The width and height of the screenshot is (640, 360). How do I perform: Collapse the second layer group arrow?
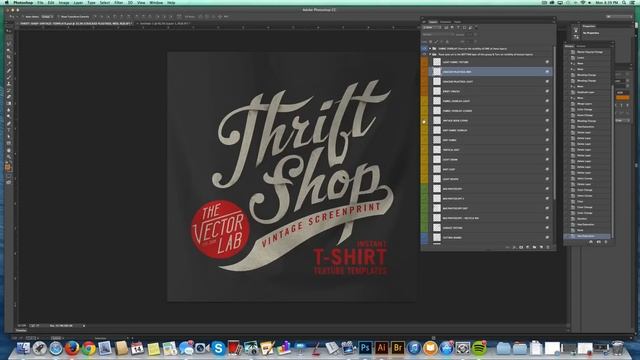pyautogui.click(x=430, y=54)
